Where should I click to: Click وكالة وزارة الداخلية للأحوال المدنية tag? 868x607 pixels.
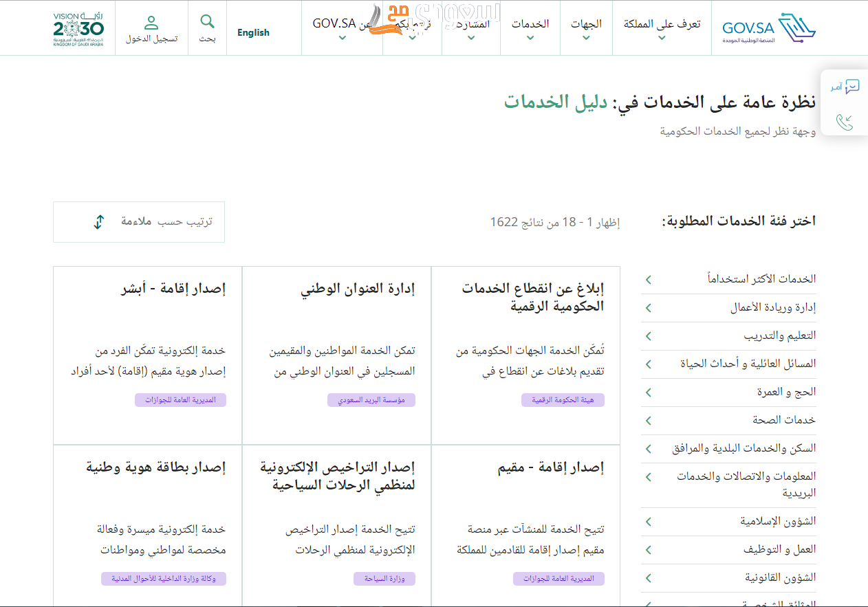[164, 579]
